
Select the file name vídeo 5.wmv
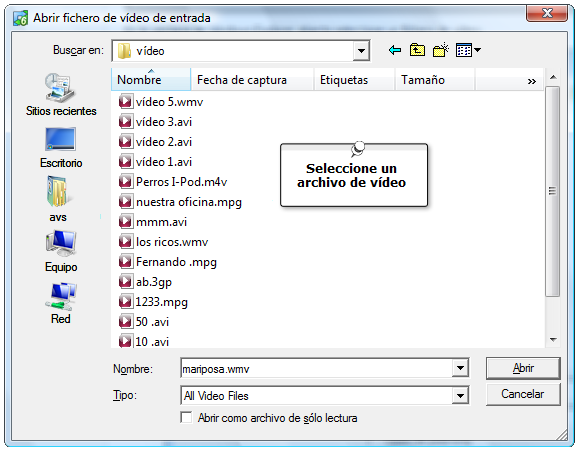[169, 102]
